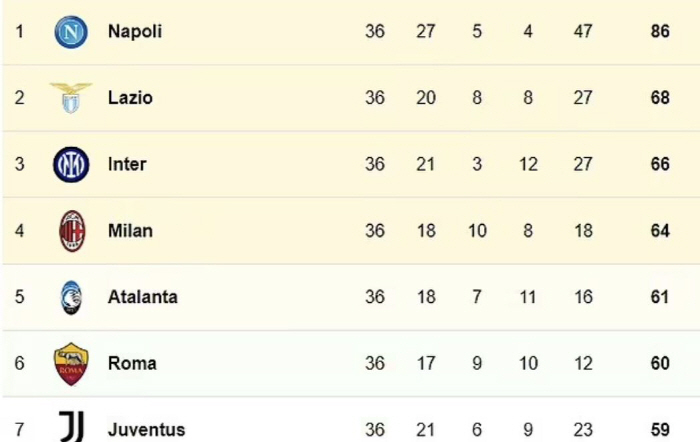This screenshot has width=700, height=442.
Task: Click the Roma wolf crest
Action: [x=71, y=364]
